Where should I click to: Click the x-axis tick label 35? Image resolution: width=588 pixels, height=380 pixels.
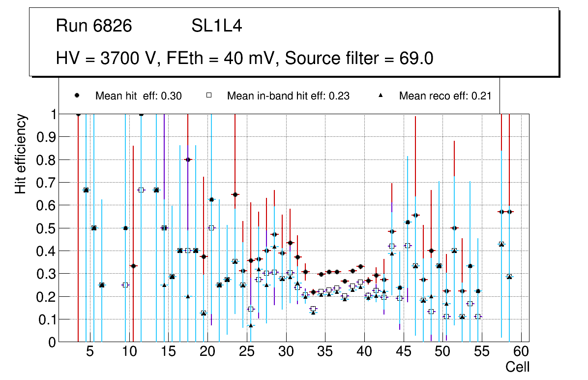point(325,352)
